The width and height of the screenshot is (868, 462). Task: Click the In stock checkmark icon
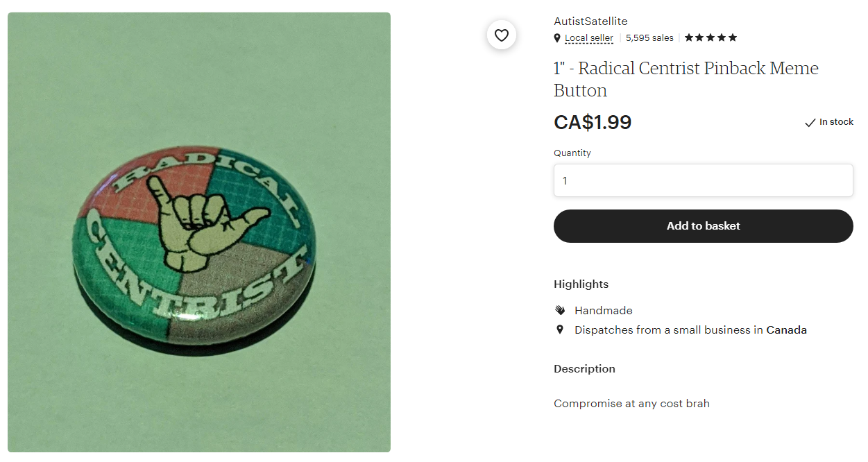coord(810,123)
